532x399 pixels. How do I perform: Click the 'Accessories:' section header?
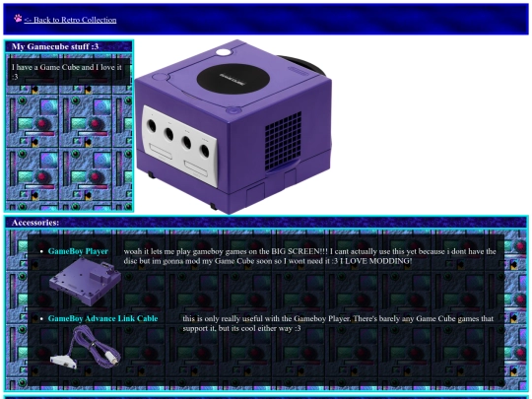pyautogui.click(x=35, y=223)
